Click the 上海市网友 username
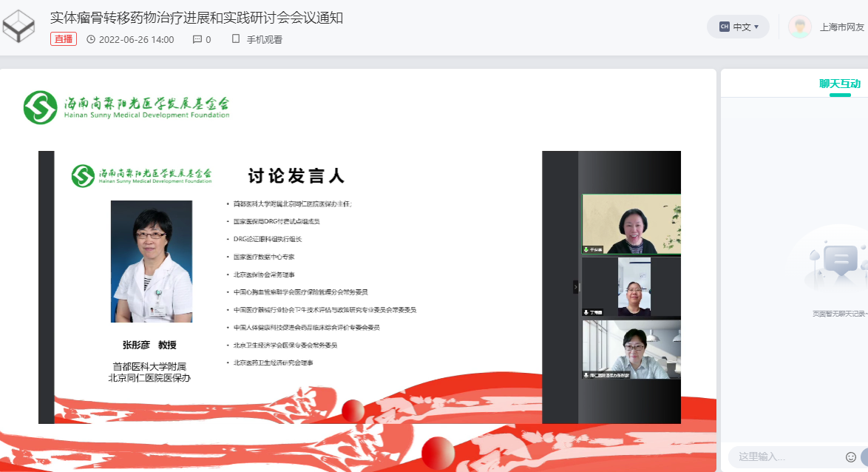The width and height of the screenshot is (868, 472). tap(841, 27)
